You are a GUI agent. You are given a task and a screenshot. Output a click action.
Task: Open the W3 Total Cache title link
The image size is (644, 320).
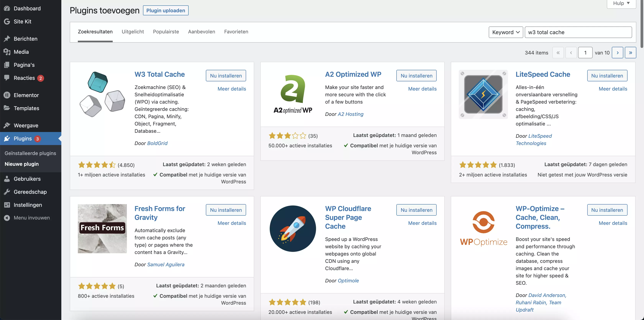[159, 74]
